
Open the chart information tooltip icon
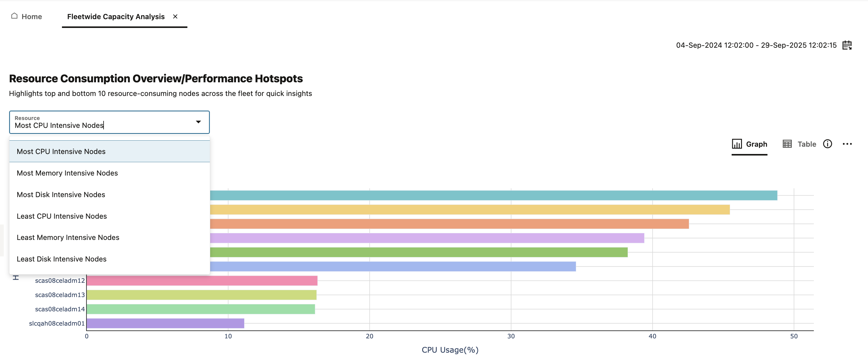point(827,144)
